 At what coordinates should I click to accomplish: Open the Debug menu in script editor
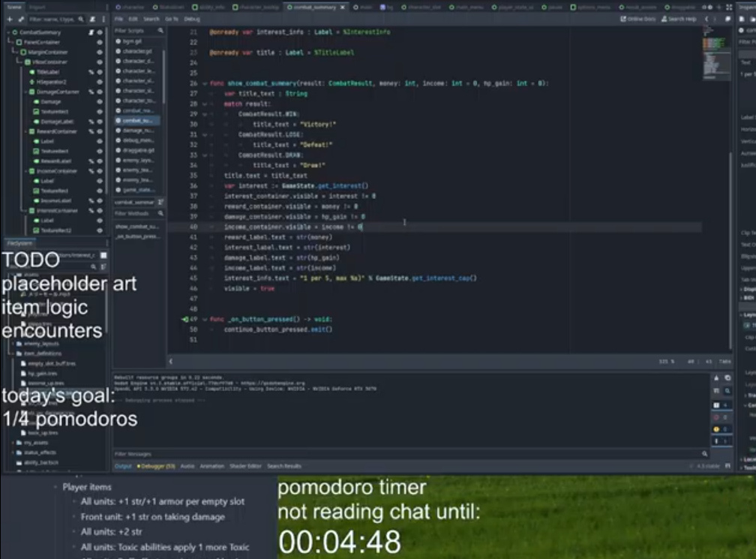point(192,19)
